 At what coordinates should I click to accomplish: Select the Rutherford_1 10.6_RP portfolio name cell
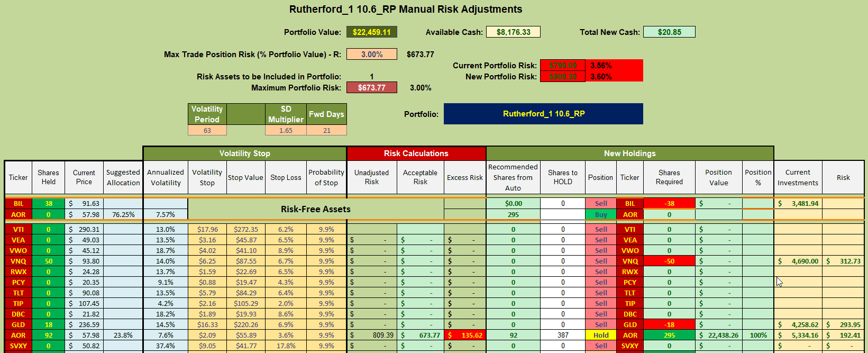coord(543,114)
